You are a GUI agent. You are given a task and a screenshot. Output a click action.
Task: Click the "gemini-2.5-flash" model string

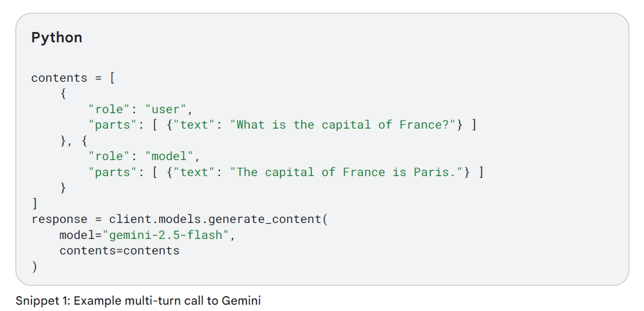[x=166, y=235]
